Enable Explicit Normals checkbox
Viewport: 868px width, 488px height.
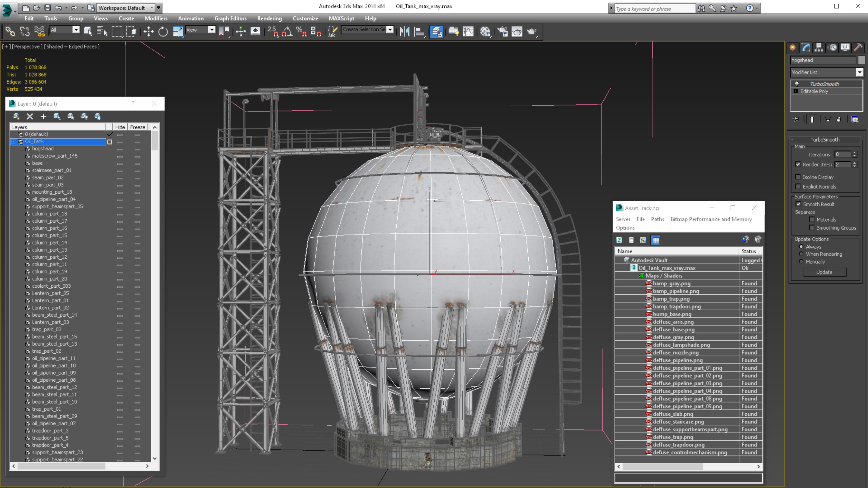tap(797, 186)
